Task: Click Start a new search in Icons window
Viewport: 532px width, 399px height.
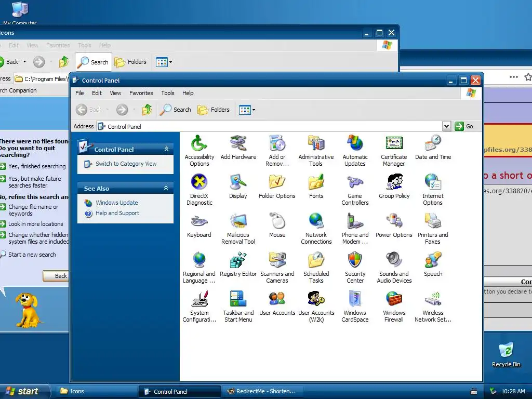Action: click(x=32, y=255)
